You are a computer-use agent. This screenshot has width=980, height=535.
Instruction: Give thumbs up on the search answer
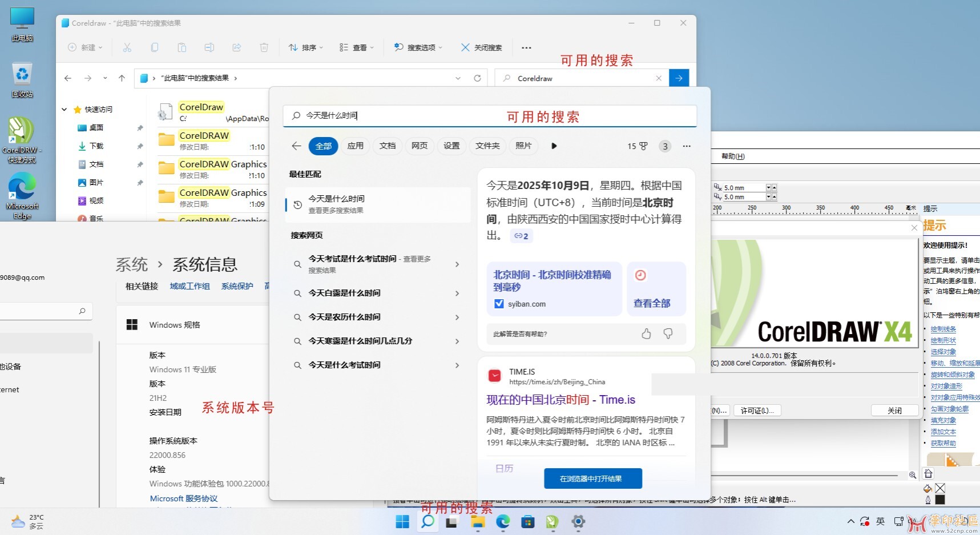[x=646, y=333]
